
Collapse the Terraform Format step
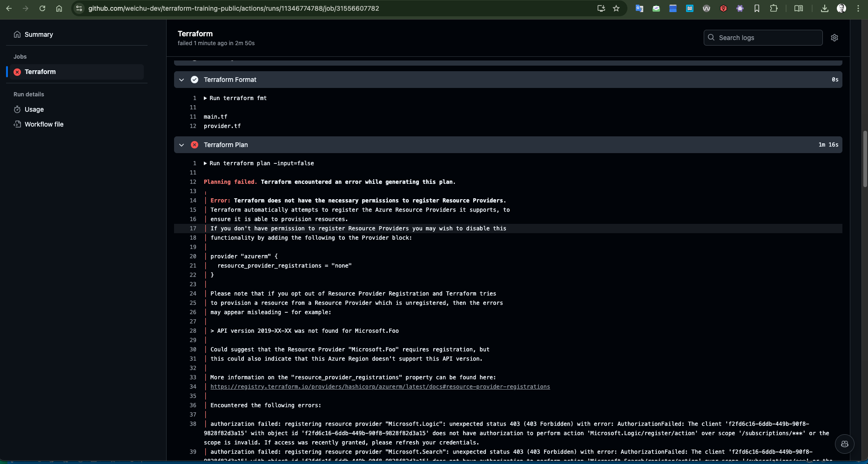tap(182, 80)
